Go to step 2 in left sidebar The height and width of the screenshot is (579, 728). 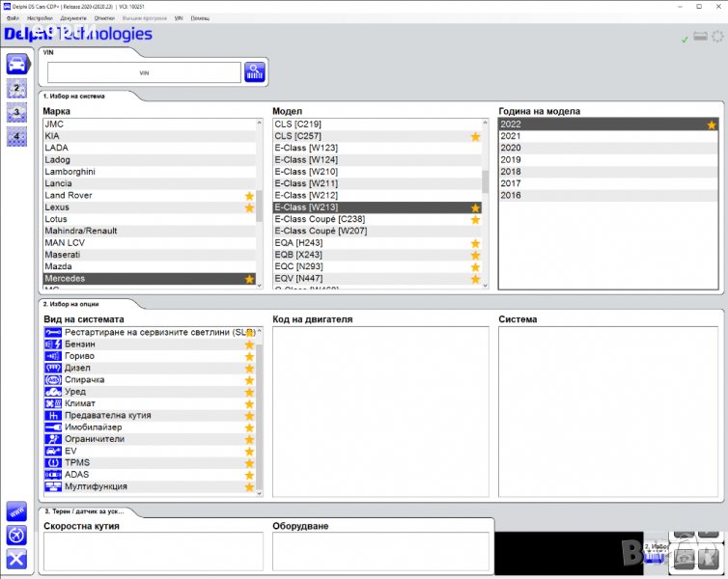point(16,89)
